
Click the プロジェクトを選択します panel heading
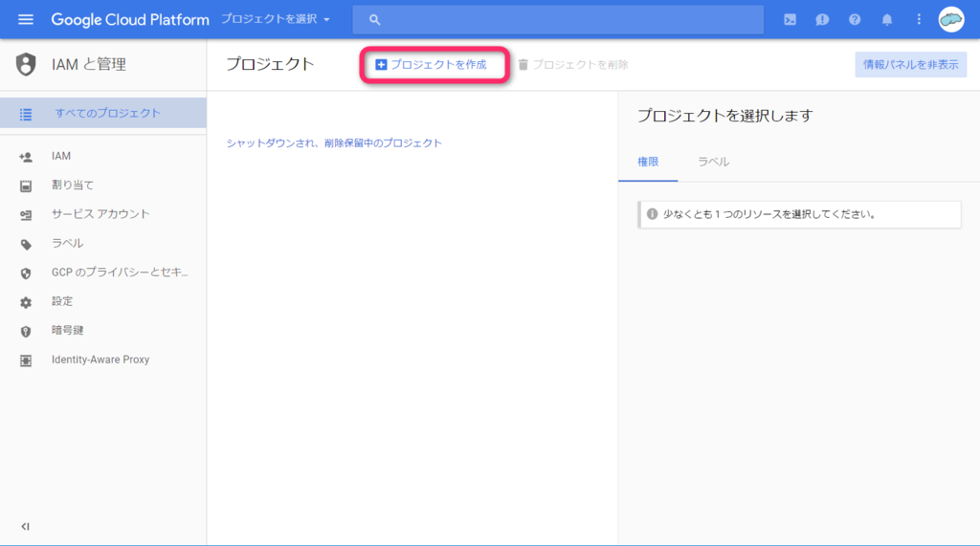coord(725,116)
